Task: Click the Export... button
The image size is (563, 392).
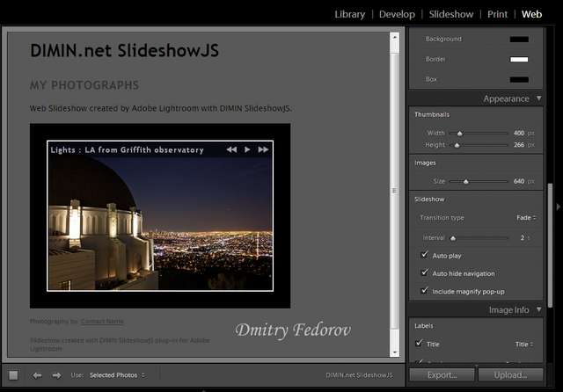Action: (x=442, y=375)
